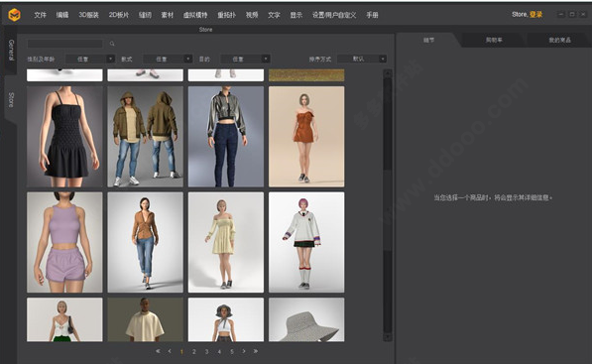
Task: Select the black strap dress thumbnail
Action: point(64,137)
